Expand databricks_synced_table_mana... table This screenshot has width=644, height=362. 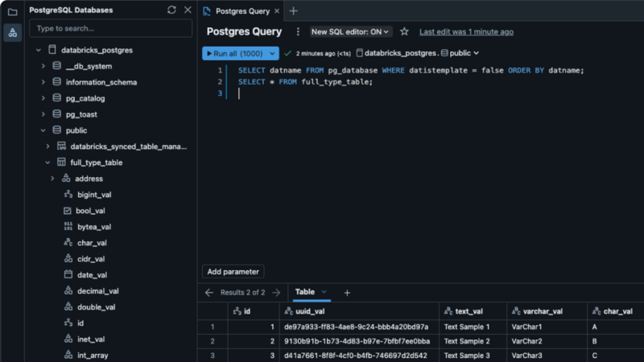[47, 146]
